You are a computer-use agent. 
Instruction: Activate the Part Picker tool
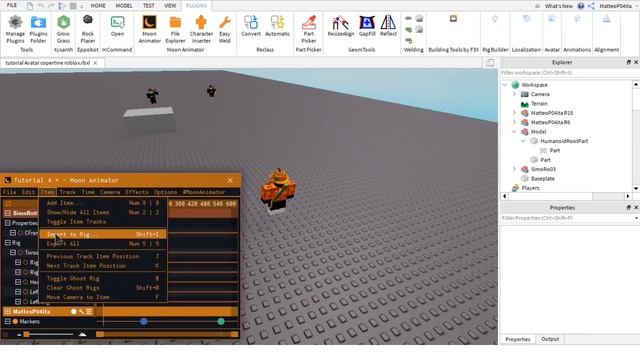click(x=309, y=29)
